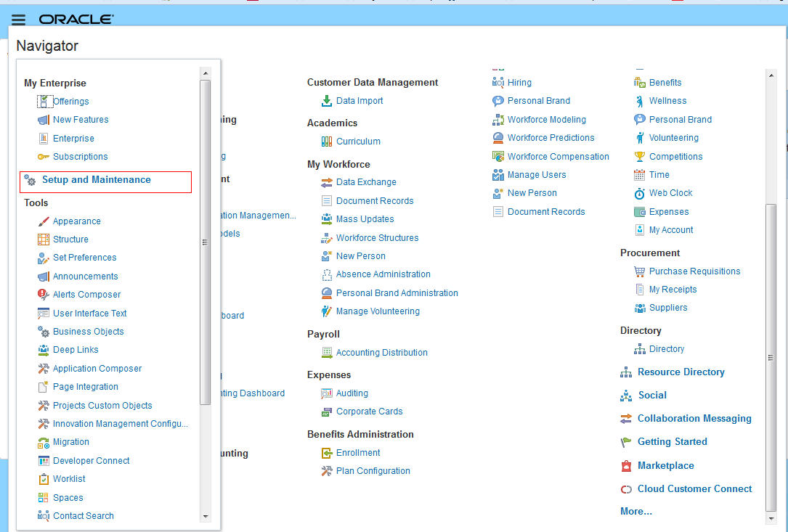Click the Wellness runner icon
The image size is (788, 532).
639,101
